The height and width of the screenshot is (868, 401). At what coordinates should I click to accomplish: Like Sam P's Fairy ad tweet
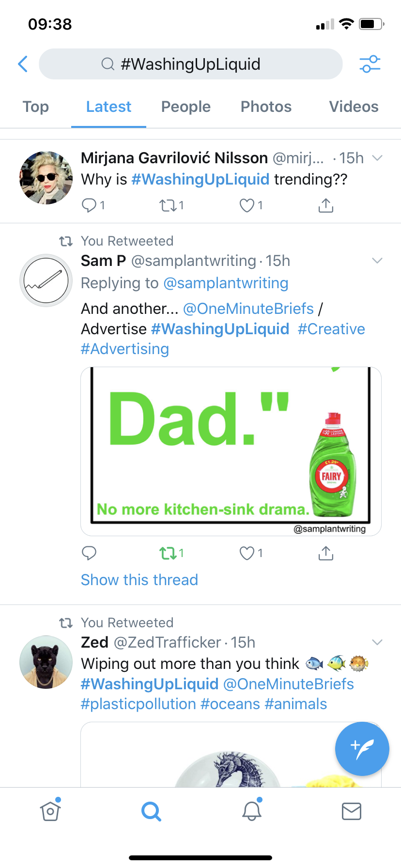[x=247, y=553]
